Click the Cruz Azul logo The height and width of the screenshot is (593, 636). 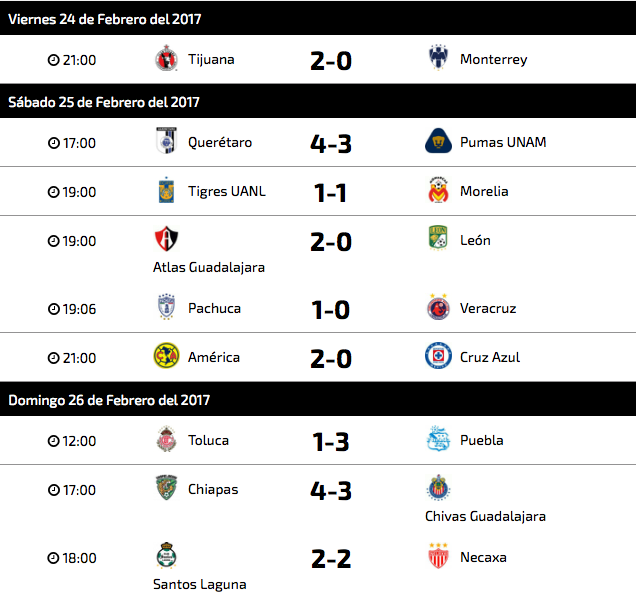(438, 357)
